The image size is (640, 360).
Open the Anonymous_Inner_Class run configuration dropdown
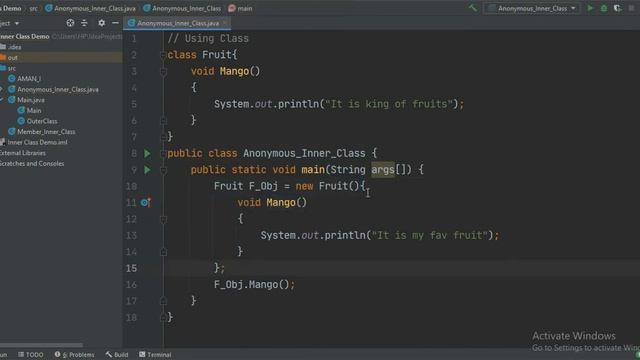pos(532,8)
